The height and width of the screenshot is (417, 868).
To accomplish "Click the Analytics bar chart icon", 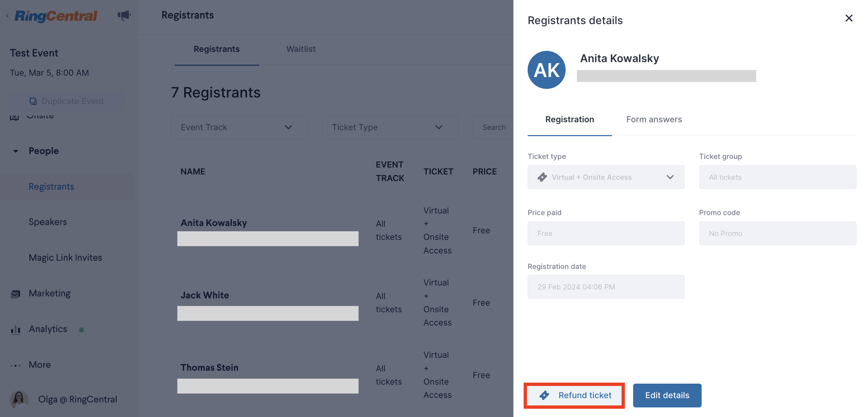I will pyautogui.click(x=15, y=329).
